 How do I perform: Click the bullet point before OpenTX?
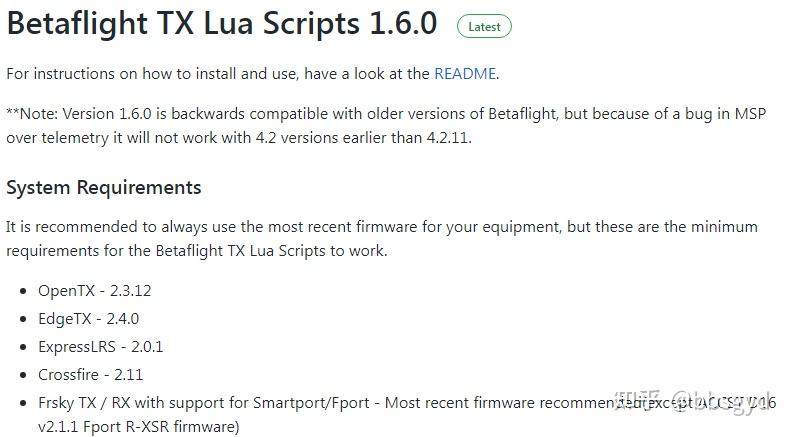point(24,291)
